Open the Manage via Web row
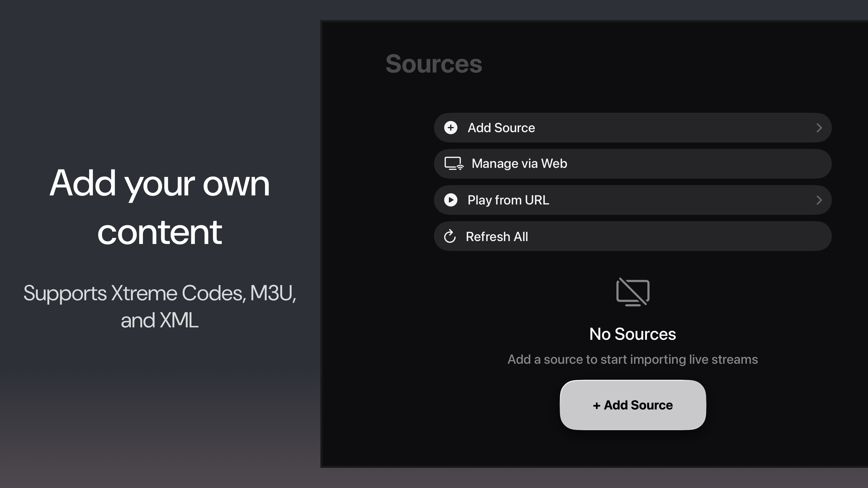 (633, 164)
